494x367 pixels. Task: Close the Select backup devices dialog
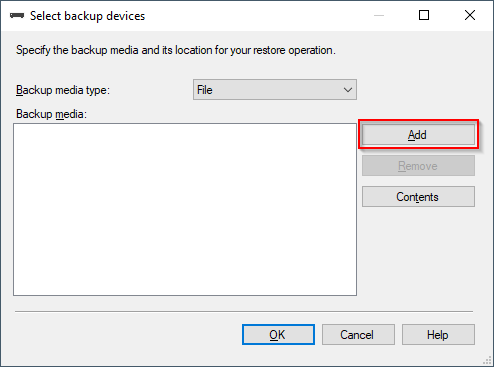470,15
